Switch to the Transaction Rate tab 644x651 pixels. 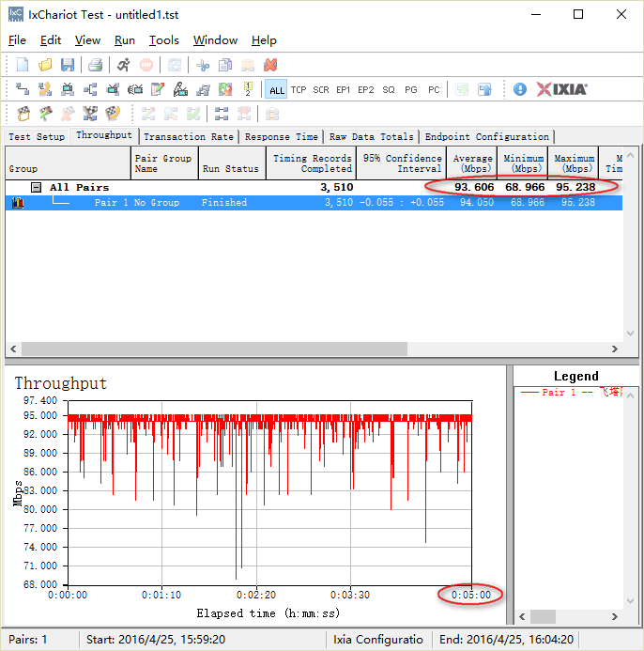click(189, 136)
